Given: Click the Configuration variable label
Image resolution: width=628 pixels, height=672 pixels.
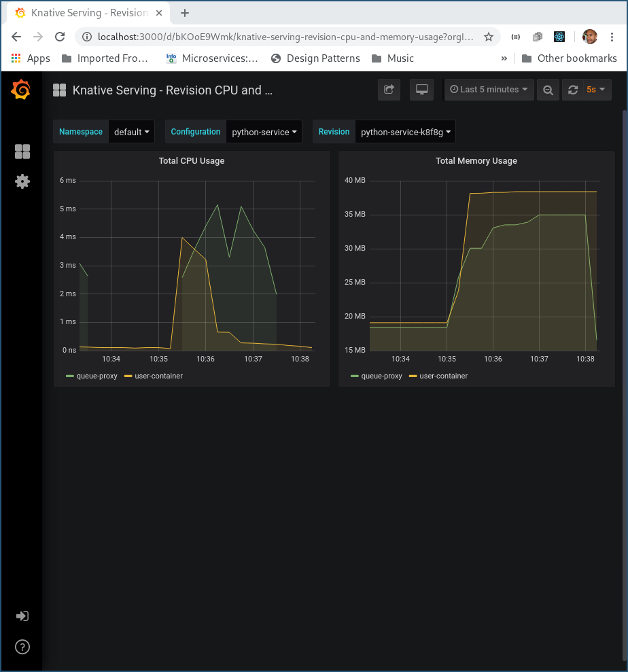Looking at the screenshot, I should (x=196, y=132).
